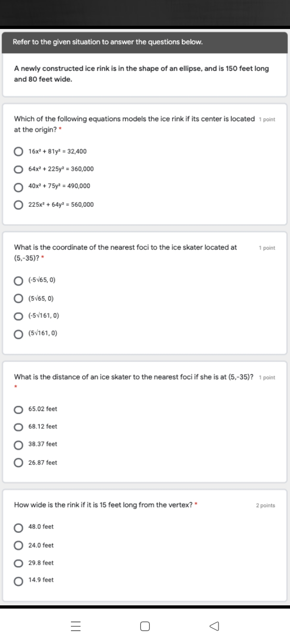The width and height of the screenshot is (290, 644).
Task: Pick the 29.8 feet width option
Action: [19, 563]
